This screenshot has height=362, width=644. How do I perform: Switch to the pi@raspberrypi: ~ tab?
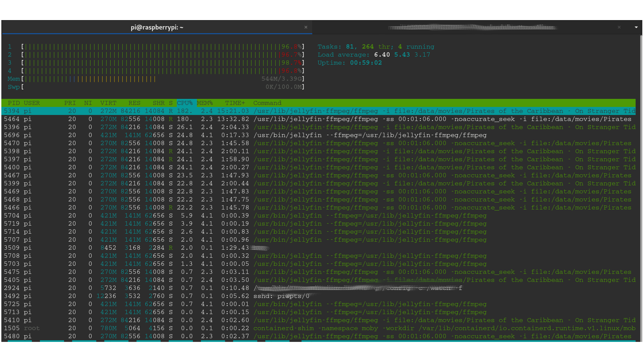point(157,27)
